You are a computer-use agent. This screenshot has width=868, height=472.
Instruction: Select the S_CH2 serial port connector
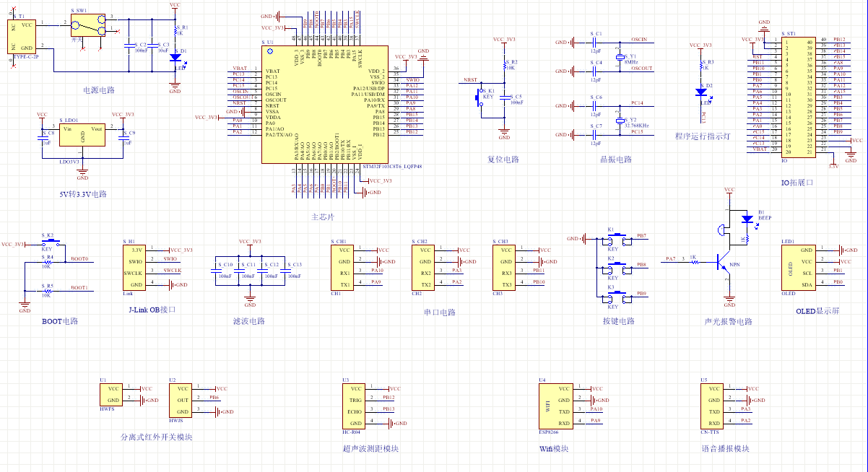click(x=424, y=266)
